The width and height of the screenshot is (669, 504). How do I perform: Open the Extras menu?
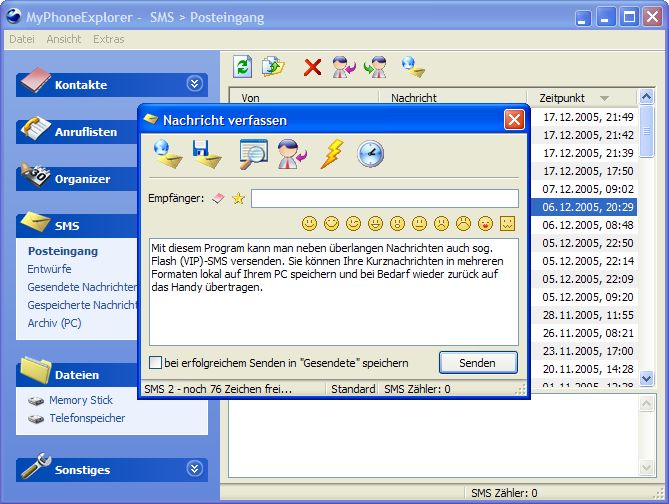click(109, 39)
